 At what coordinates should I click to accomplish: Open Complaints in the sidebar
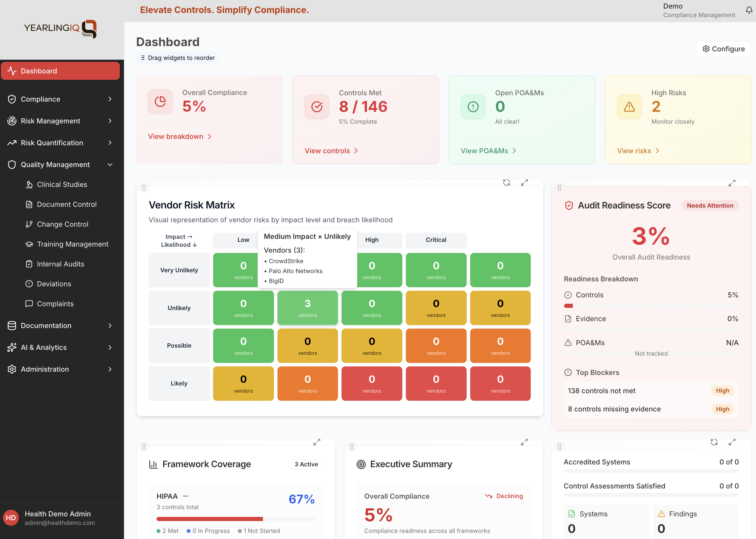pos(55,304)
